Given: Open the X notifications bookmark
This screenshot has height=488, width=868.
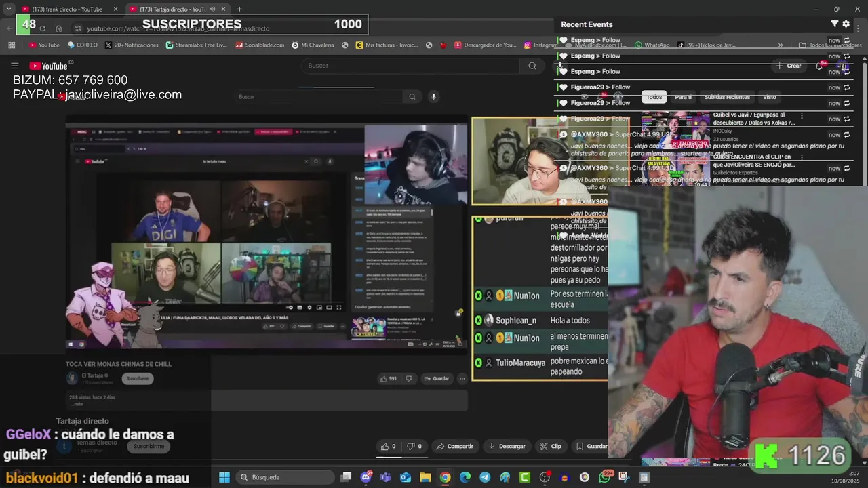Looking at the screenshot, I should click(x=132, y=45).
